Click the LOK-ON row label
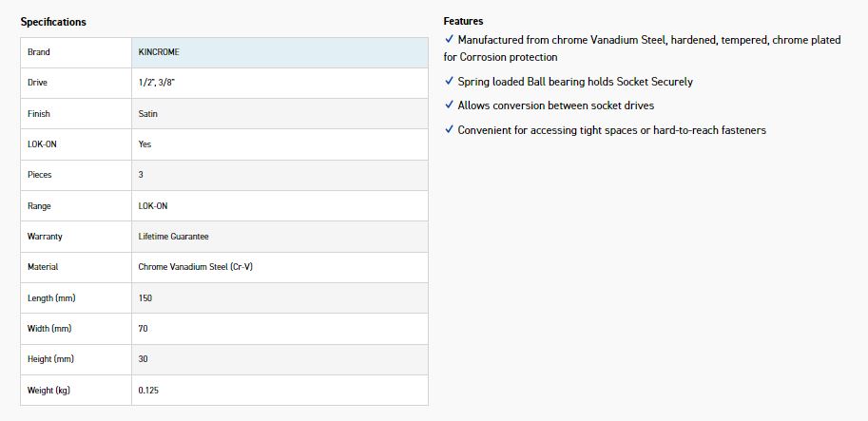This screenshot has height=421, width=868. pyautogui.click(x=43, y=144)
